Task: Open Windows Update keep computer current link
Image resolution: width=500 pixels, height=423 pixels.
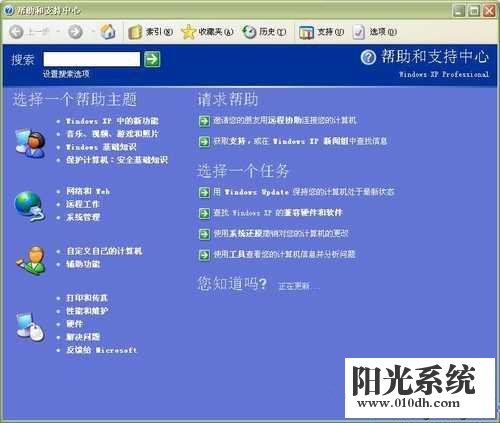Action: point(304,192)
